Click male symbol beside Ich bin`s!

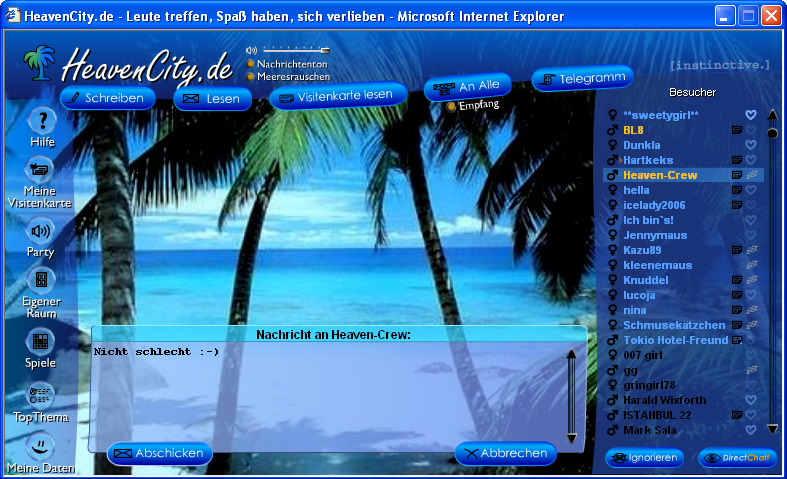[x=612, y=220]
